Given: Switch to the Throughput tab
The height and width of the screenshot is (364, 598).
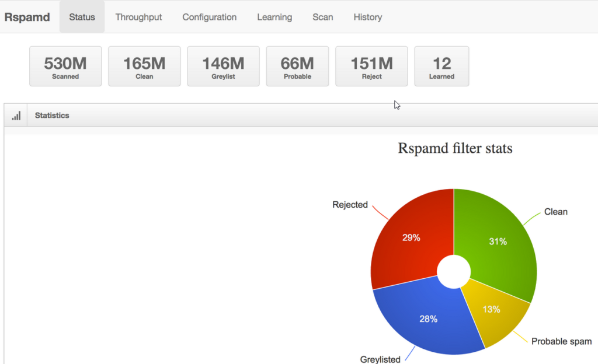Looking at the screenshot, I should coord(138,17).
